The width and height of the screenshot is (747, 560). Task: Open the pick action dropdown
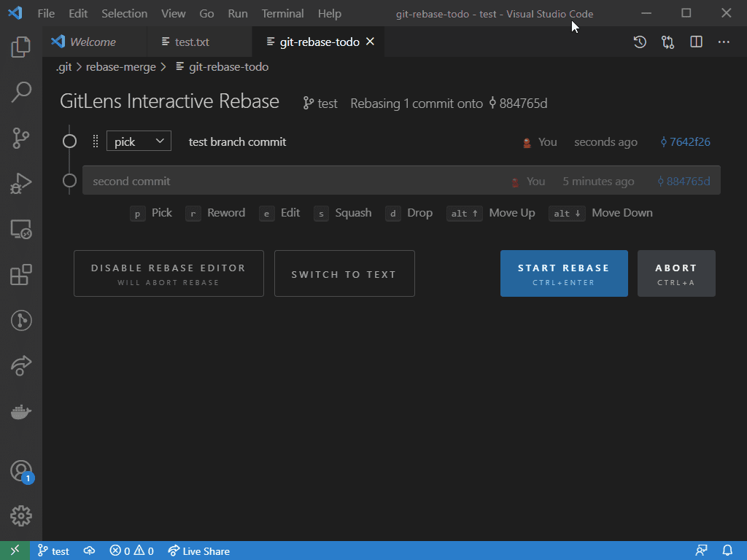[x=139, y=141]
